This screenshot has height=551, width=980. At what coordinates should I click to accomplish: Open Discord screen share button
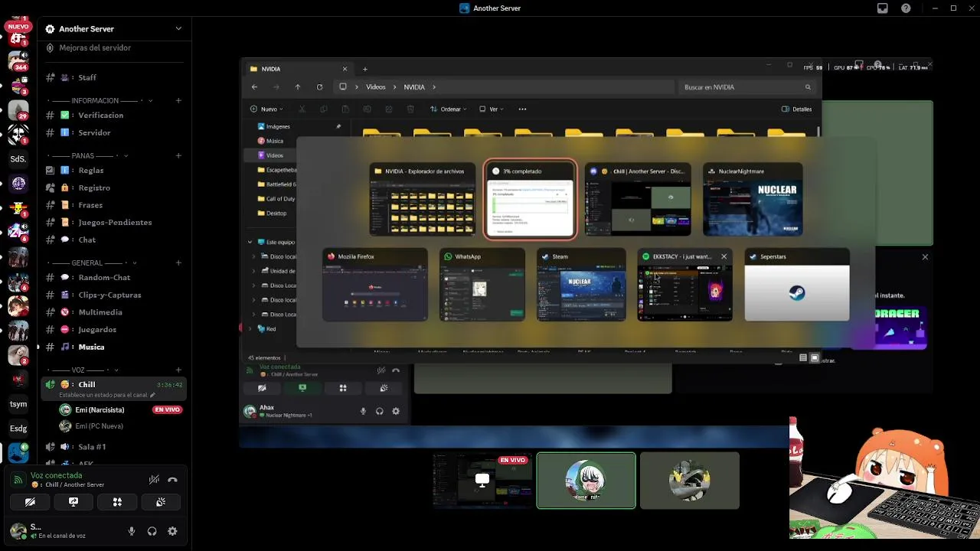pos(73,502)
